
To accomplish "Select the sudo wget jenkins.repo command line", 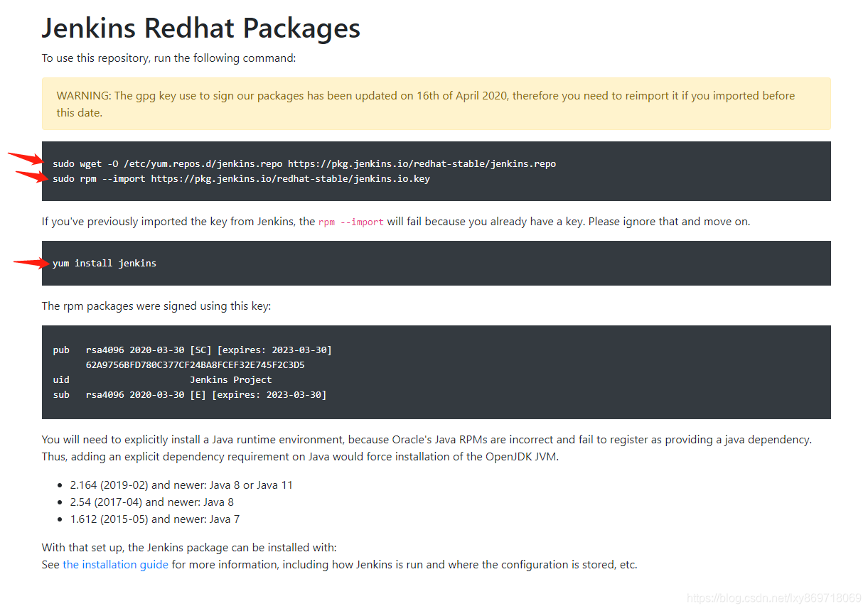I will 304,163.
